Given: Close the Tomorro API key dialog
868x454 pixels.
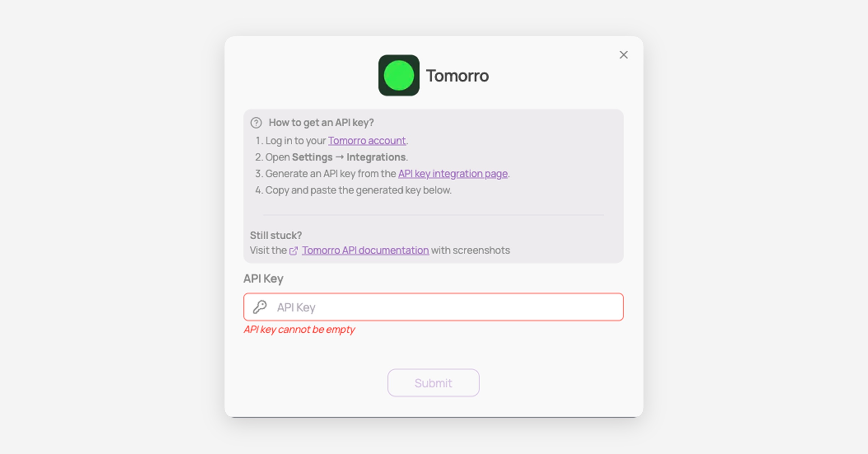Looking at the screenshot, I should coord(624,55).
